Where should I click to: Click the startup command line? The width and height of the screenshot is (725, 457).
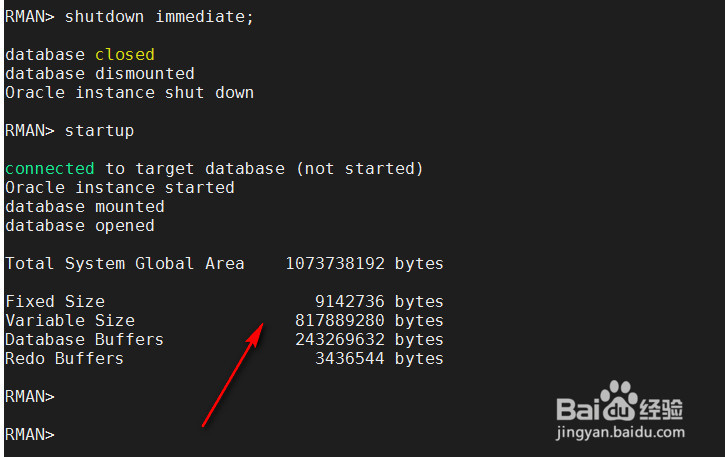click(69, 131)
